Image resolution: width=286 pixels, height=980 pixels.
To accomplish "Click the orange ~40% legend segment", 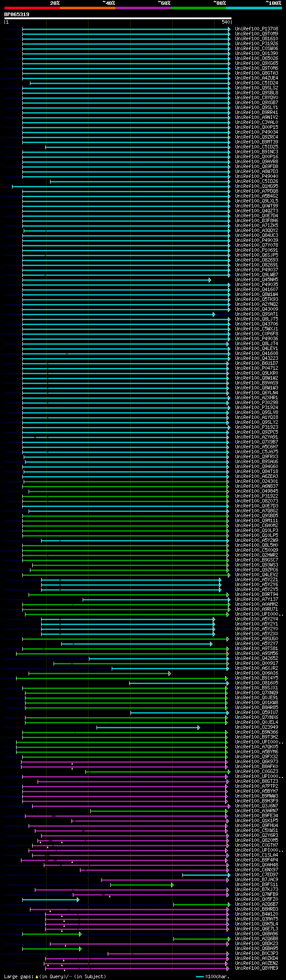I will (88, 8).
